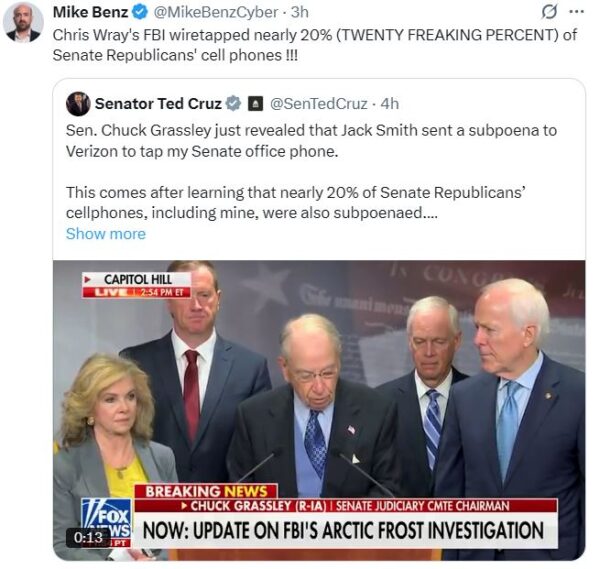Open the three-dots more options menu
This screenshot has width=600, height=569.
click(576, 12)
